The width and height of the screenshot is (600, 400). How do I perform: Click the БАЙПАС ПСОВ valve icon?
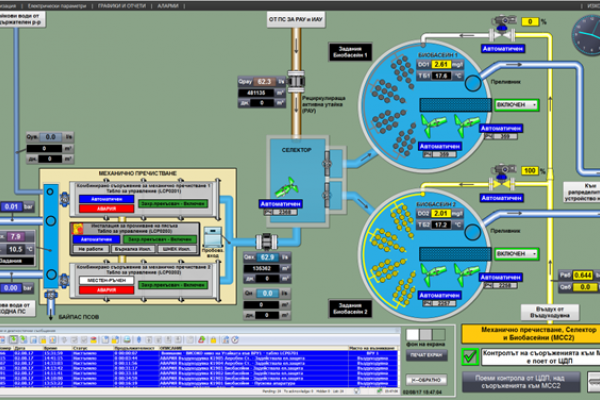[51, 295]
